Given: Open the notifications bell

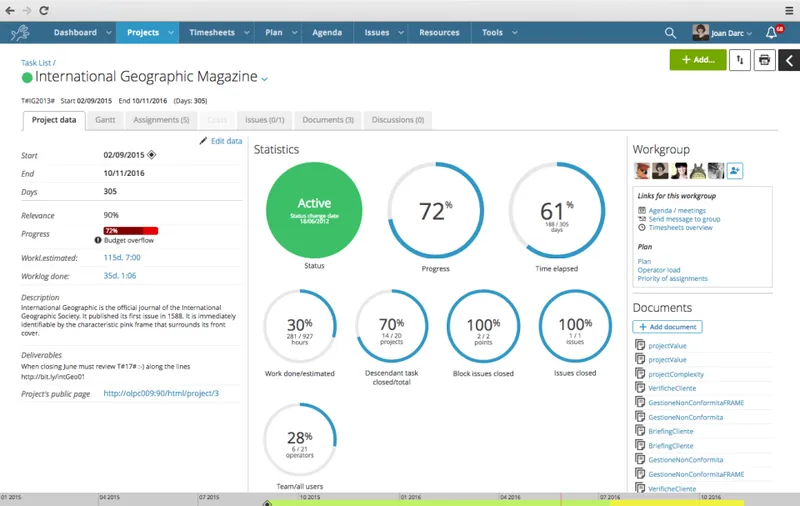Looking at the screenshot, I should pos(771,33).
